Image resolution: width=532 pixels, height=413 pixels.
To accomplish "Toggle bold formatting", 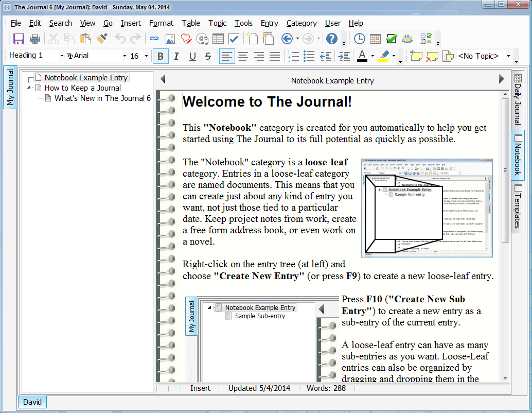I will 161,56.
